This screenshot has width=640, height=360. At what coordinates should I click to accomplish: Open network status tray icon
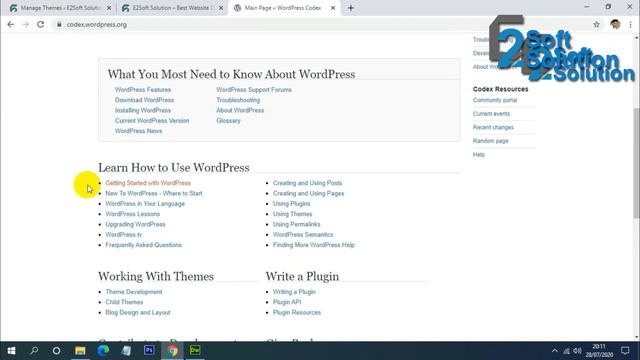tap(567, 351)
